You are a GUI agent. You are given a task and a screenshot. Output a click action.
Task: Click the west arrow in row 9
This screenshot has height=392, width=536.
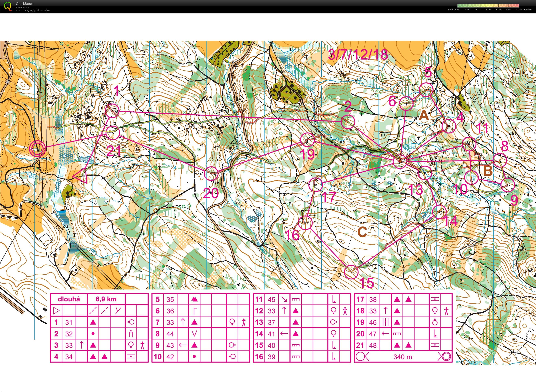(182, 345)
